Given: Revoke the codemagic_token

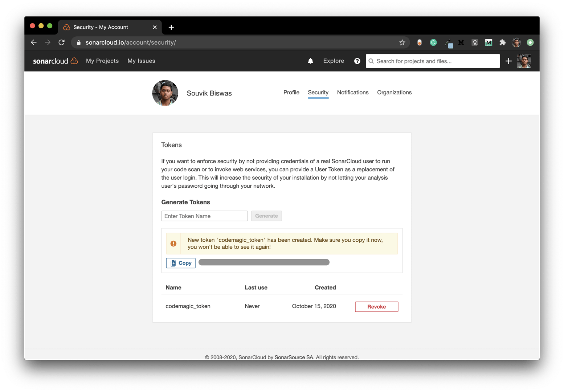Looking at the screenshot, I should coord(376,307).
